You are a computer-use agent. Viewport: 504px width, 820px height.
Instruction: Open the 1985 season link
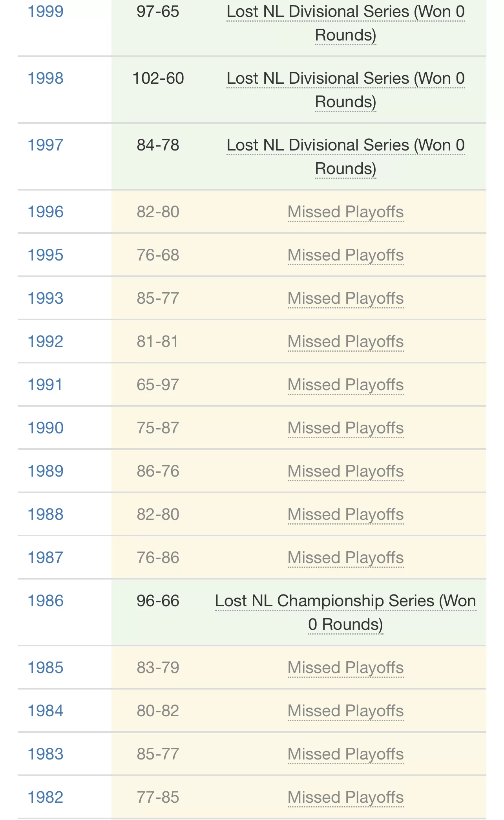tap(46, 668)
